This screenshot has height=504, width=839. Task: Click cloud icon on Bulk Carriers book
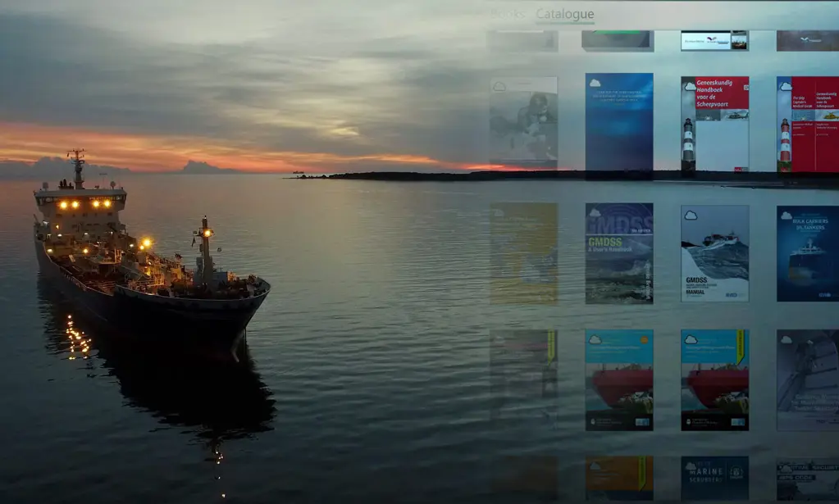point(785,215)
